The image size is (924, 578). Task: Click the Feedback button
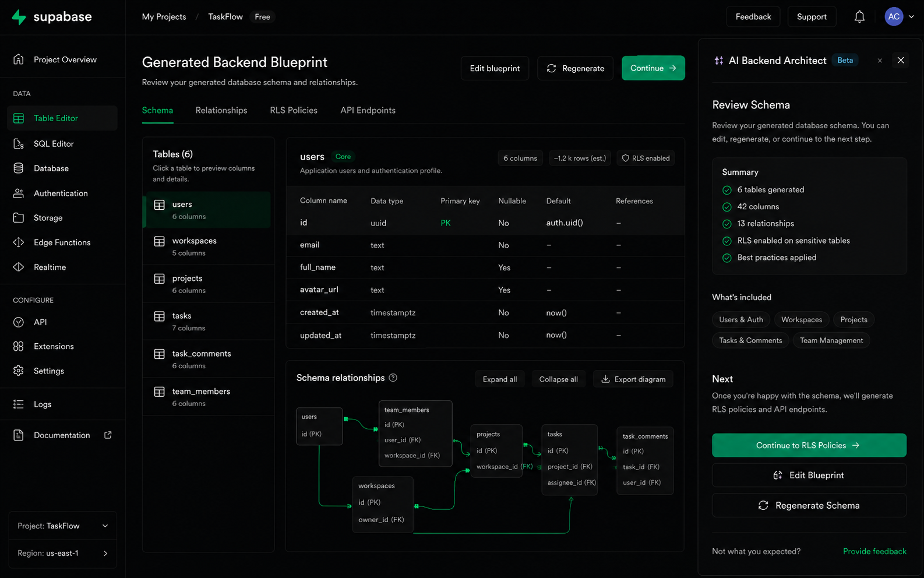(x=753, y=17)
